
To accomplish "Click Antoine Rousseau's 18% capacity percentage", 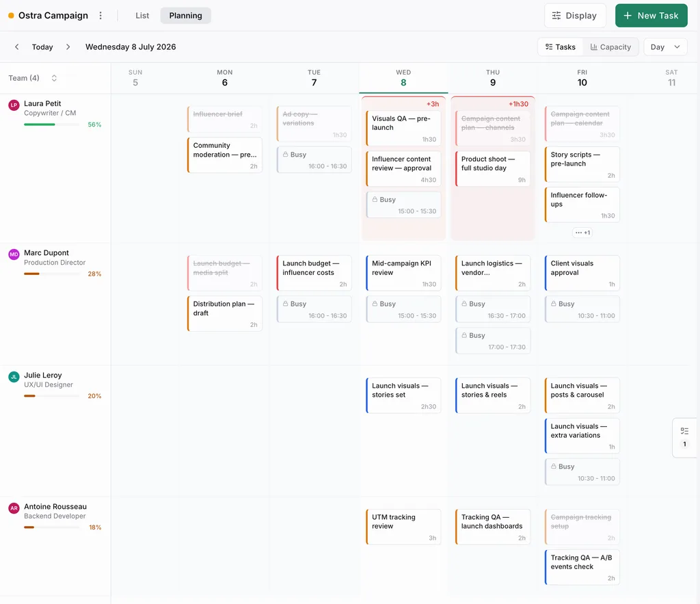I will tap(95, 527).
